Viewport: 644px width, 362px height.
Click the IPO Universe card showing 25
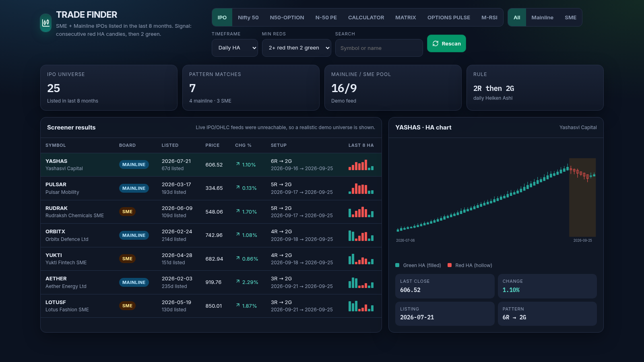point(109,88)
